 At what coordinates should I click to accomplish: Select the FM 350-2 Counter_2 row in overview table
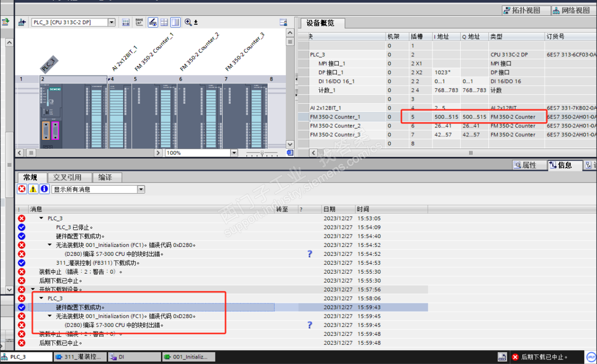click(x=446, y=126)
